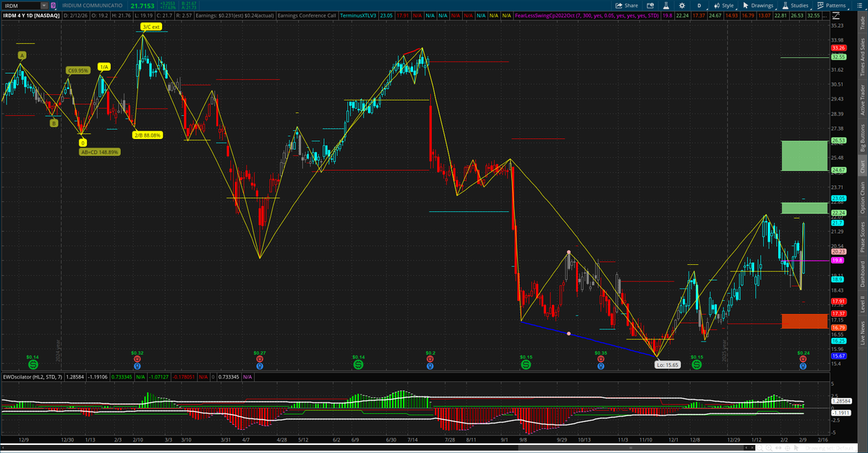Select the 'AB=CD 148.89%' pattern label
This screenshot has width=868, height=453.
[x=100, y=152]
